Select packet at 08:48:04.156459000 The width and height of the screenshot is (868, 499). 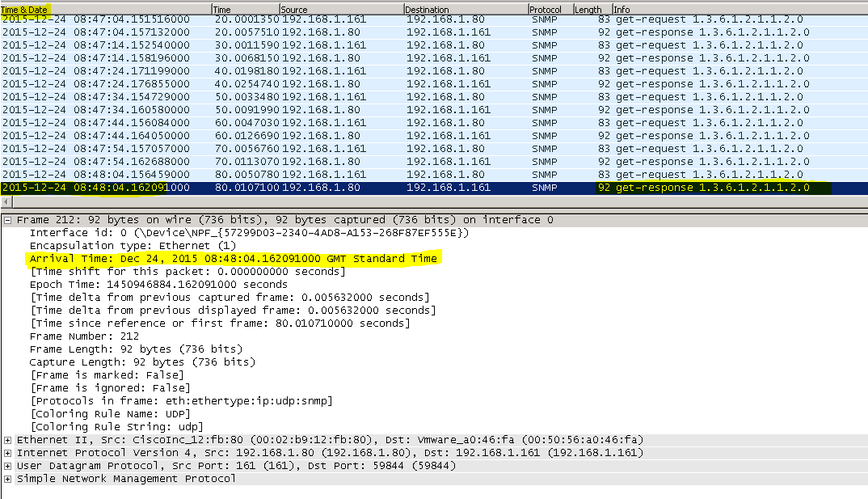pos(434,175)
